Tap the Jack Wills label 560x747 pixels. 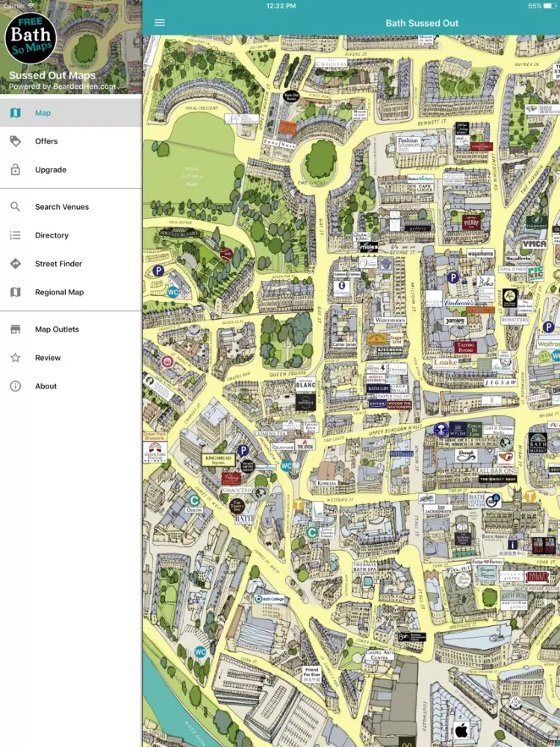(x=399, y=388)
